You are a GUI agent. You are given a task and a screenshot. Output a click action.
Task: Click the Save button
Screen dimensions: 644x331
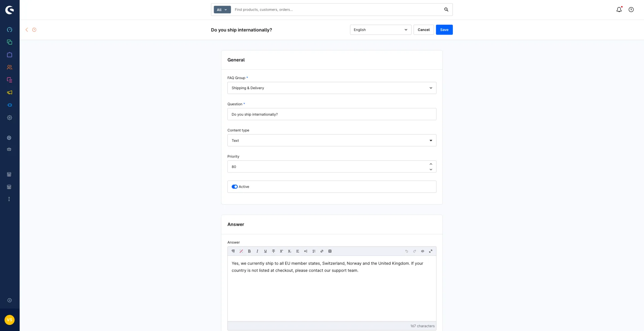[x=444, y=30]
